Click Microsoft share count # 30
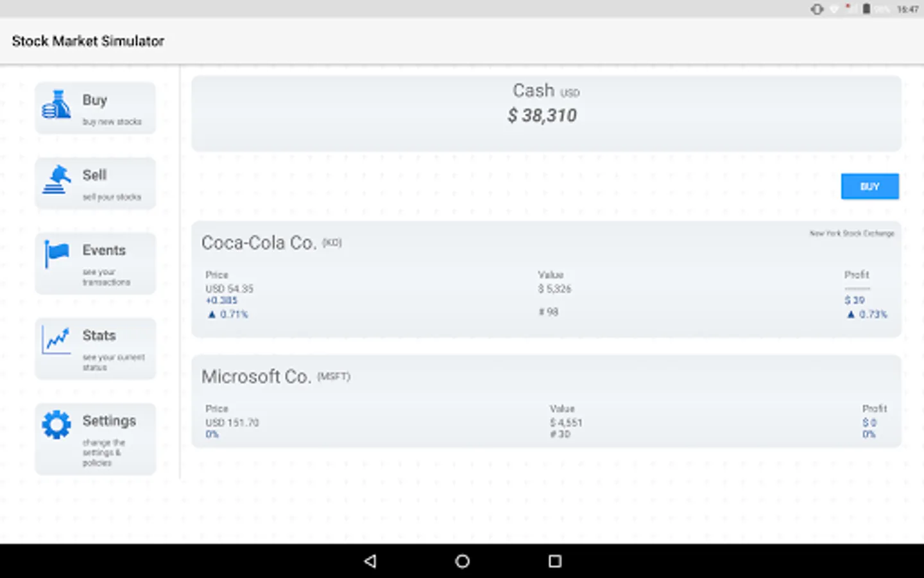Image resolution: width=924 pixels, height=578 pixels. pos(560,434)
